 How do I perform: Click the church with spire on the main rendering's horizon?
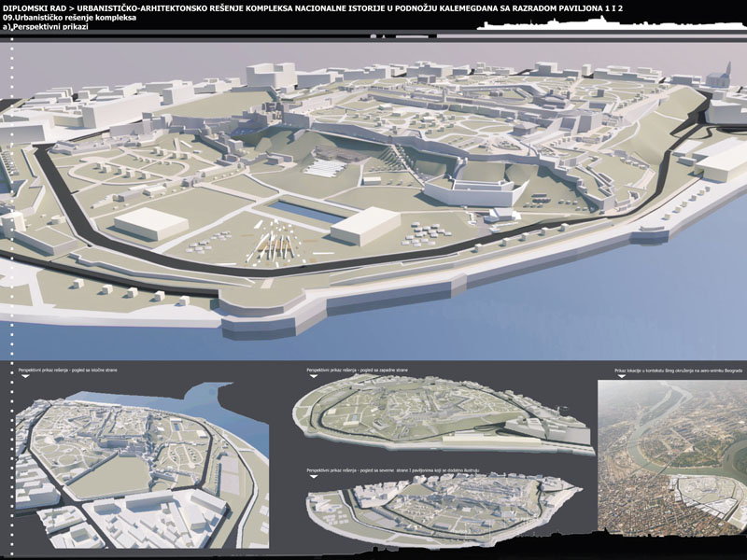718,77
